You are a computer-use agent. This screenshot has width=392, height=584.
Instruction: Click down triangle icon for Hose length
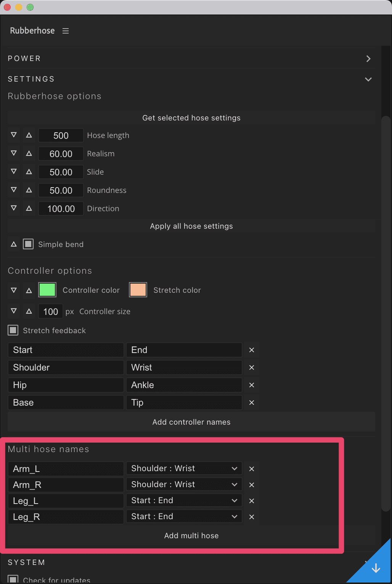[x=14, y=135]
